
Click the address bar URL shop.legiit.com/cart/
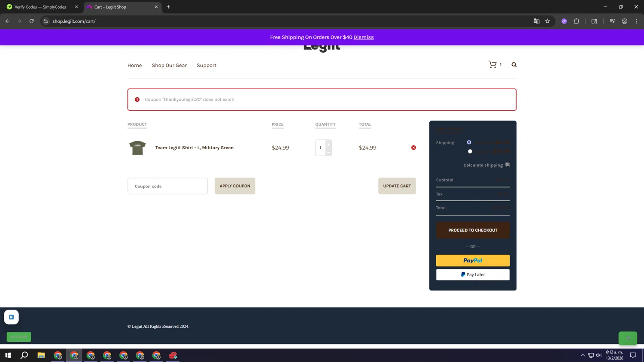pyautogui.click(x=74, y=21)
